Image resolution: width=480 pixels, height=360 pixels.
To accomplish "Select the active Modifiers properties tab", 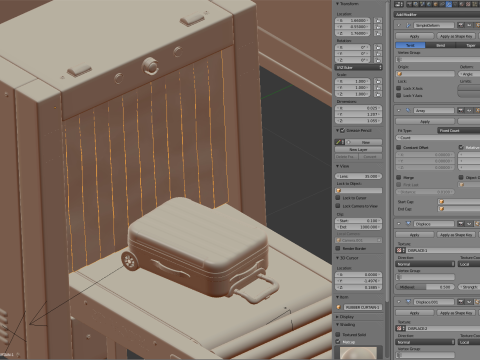I will pyautogui.click(x=449, y=4).
